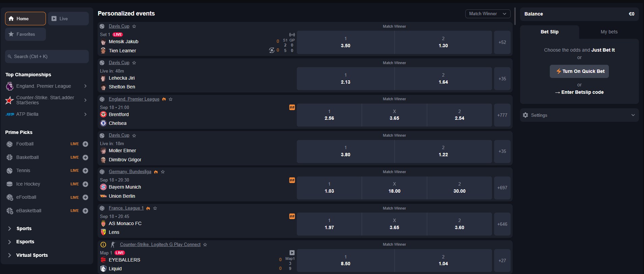Star the Moller Elmer Davis Cup match
644x274 pixels.
pos(134,135)
